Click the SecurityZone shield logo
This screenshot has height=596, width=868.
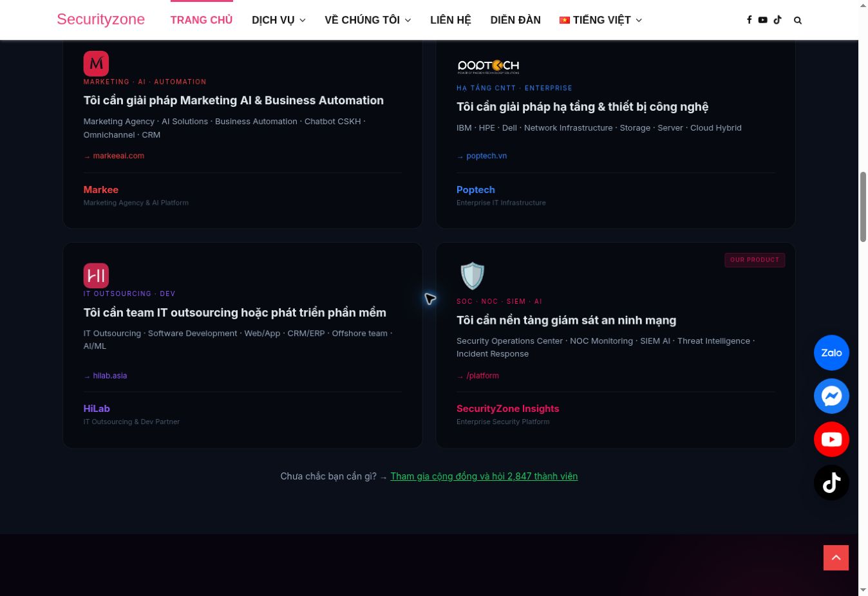[472, 276]
